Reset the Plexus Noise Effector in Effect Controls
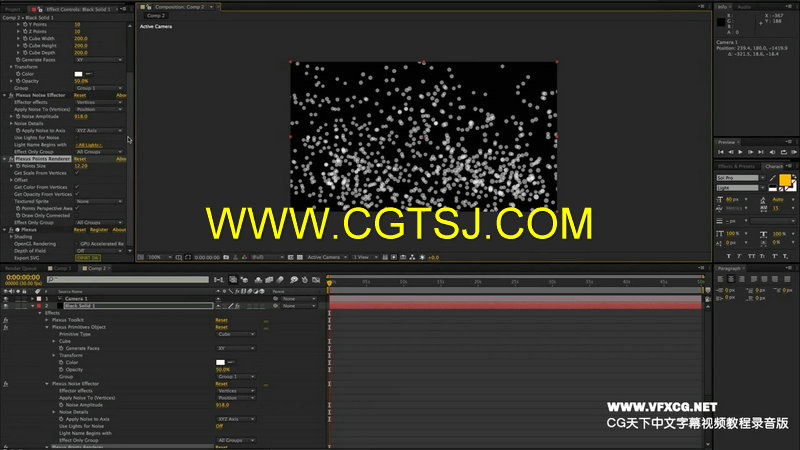Viewport: 800px width, 450px height. (80, 95)
